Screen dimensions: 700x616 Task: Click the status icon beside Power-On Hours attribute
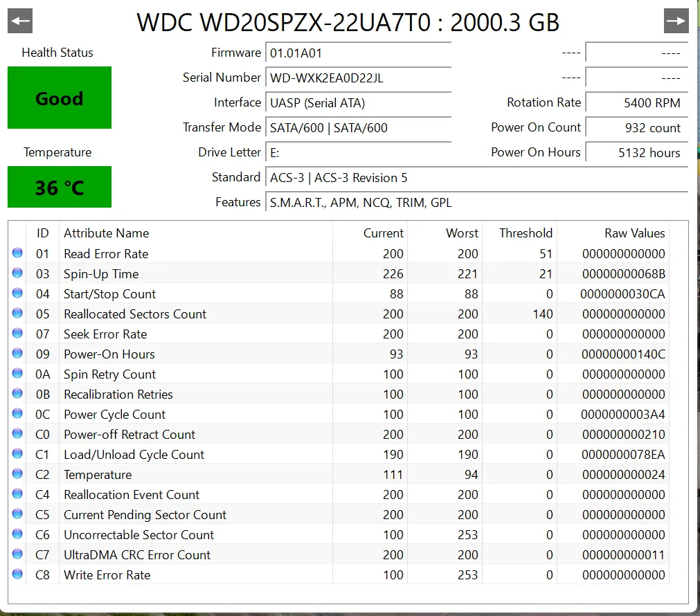pos(17,353)
